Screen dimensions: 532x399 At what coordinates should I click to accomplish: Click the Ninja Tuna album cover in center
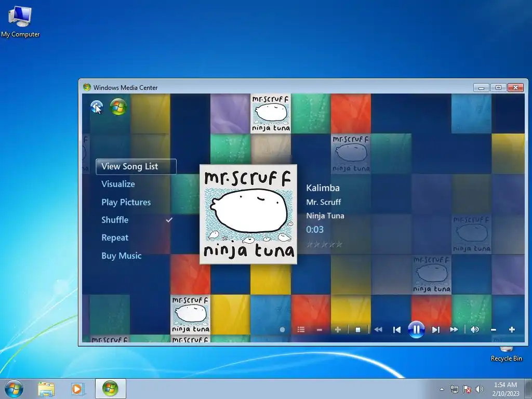pos(248,214)
